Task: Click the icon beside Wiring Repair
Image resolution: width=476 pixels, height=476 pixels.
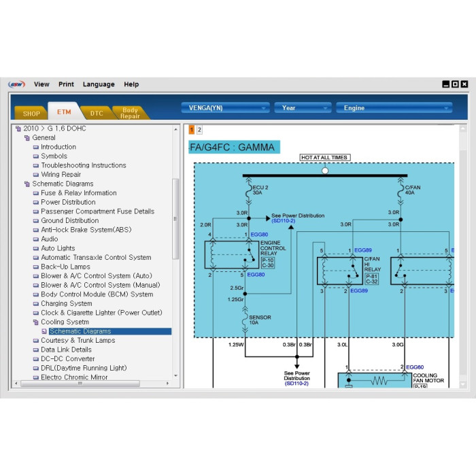Action: coord(36,175)
